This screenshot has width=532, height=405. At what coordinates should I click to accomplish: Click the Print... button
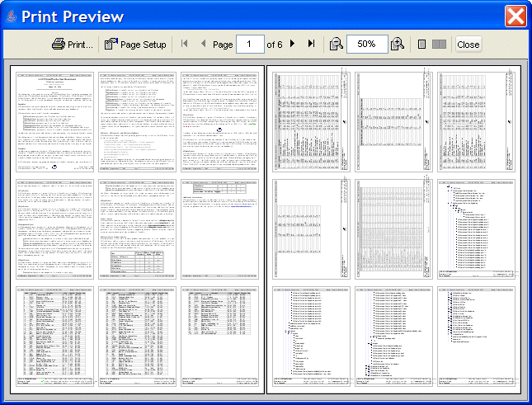(x=73, y=45)
